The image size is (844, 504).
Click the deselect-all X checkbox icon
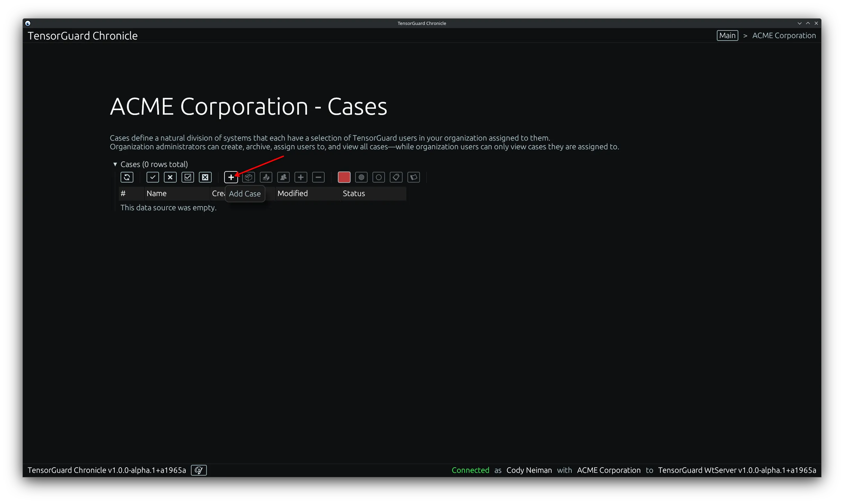[x=205, y=177]
